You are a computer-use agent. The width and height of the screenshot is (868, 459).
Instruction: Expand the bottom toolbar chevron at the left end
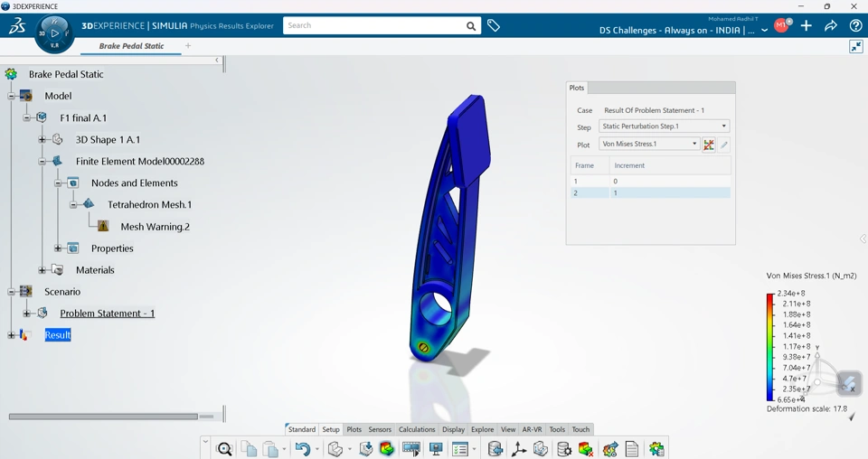205,441
